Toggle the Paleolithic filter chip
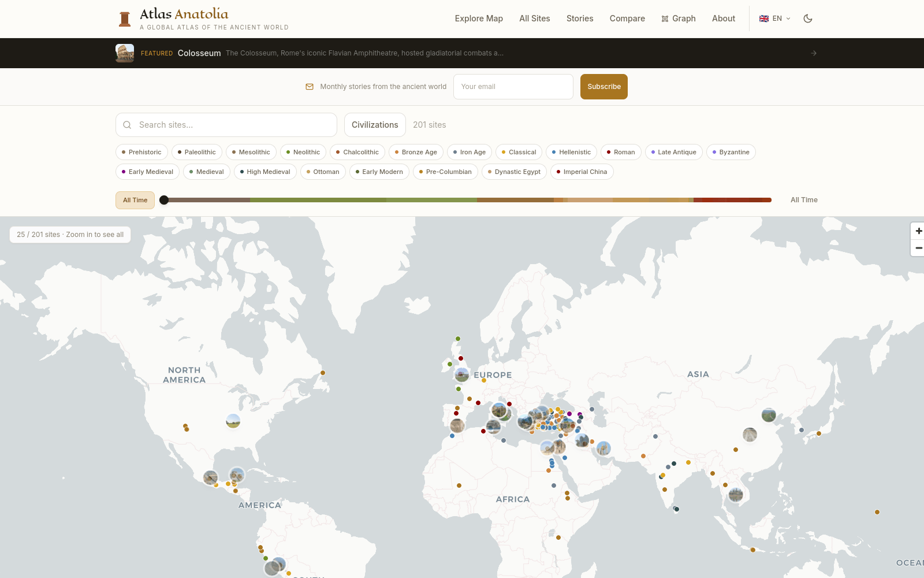The width and height of the screenshot is (924, 578). click(197, 152)
